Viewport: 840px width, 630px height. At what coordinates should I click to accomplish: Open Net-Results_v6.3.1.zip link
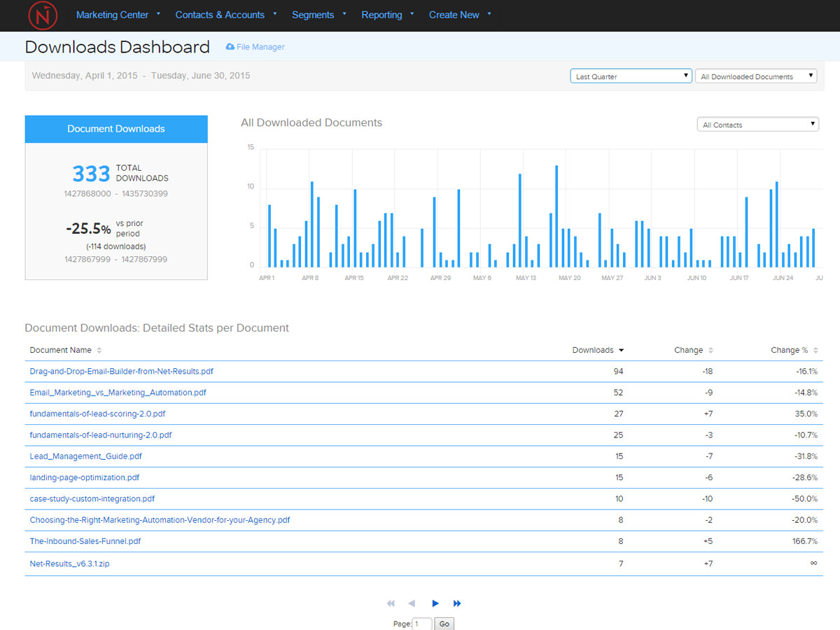[x=69, y=563]
